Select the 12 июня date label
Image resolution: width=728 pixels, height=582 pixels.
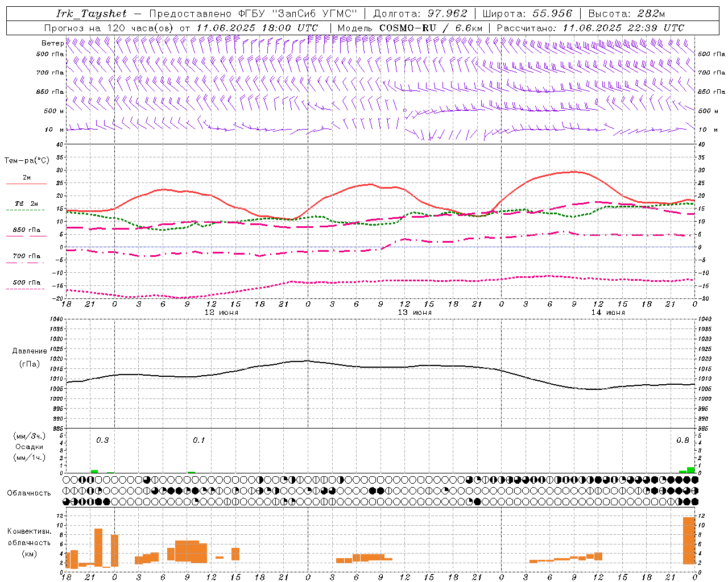(221, 313)
